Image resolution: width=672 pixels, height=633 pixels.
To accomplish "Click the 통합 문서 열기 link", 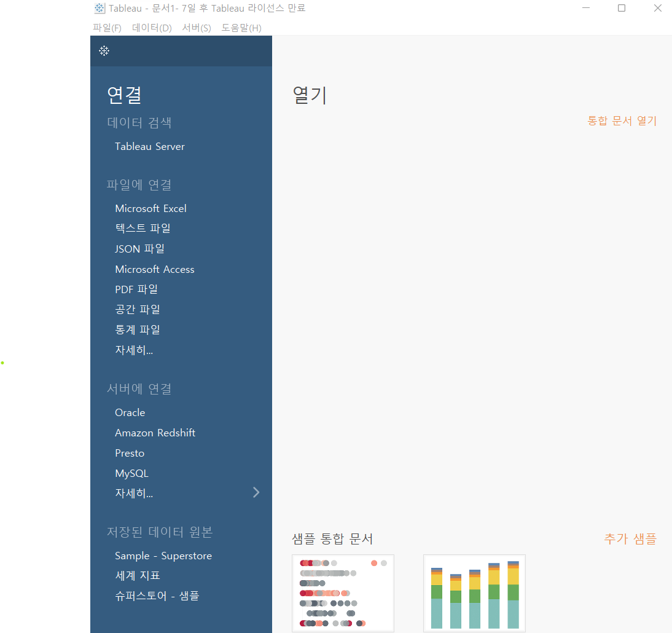I will [622, 120].
